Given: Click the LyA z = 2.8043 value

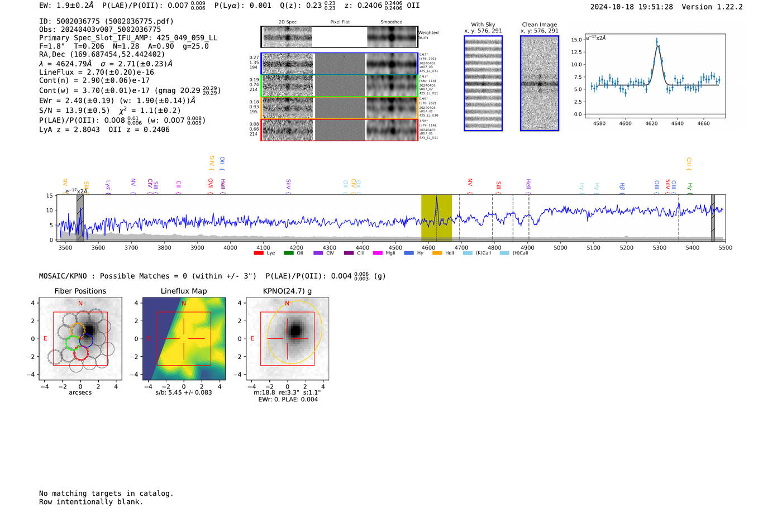Looking at the screenshot, I should click(69, 130).
